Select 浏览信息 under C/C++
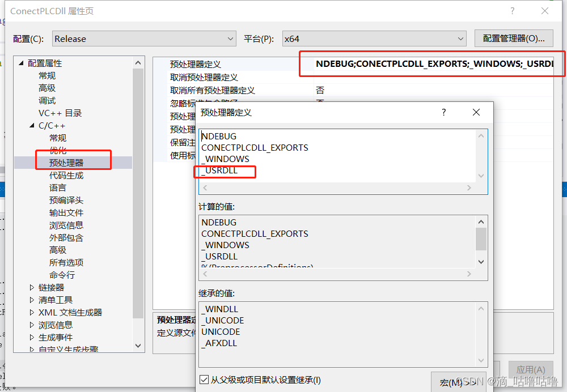567x392 pixels. (66, 225)
